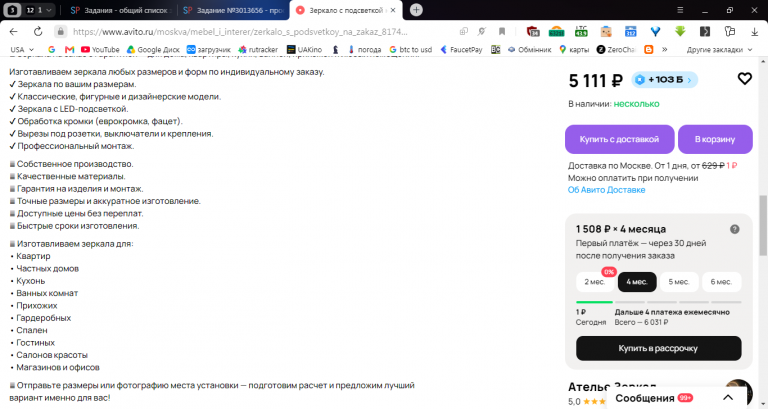Open the Об Авито Доставке link

pos(606,190)
